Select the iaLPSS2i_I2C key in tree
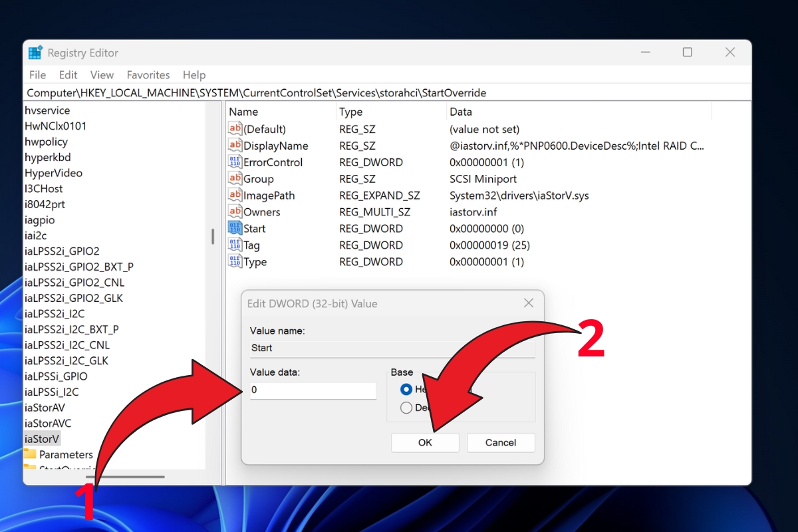 coord(55,313)
